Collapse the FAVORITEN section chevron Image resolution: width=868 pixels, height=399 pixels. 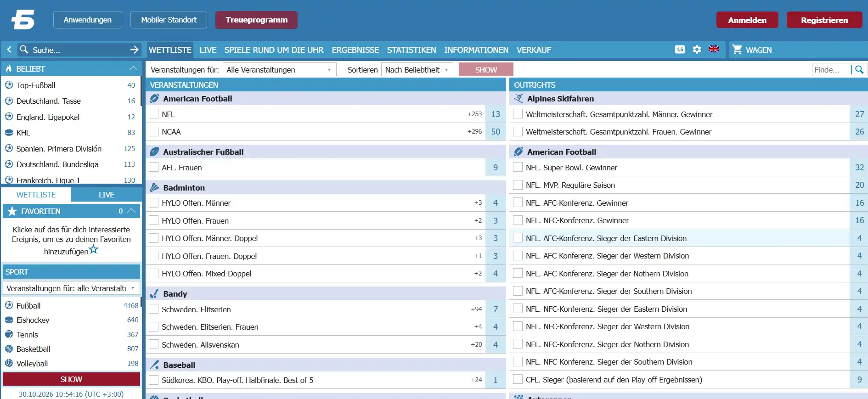pos(131,211)
